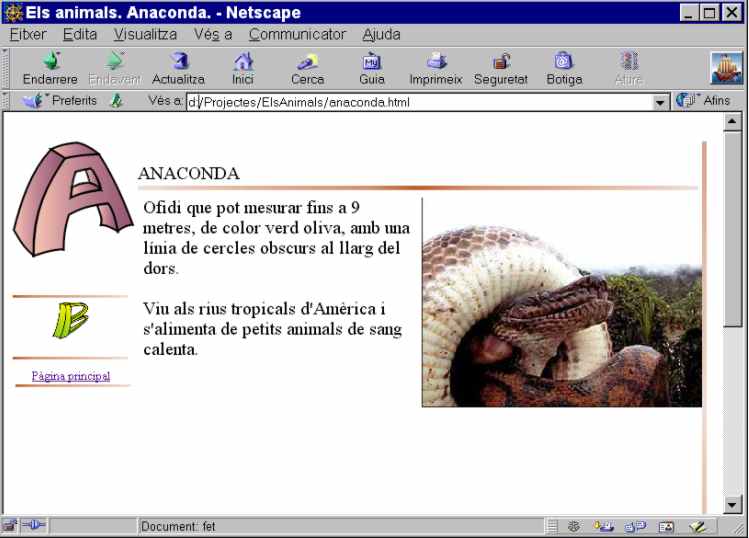Open the Preferits bookmarks menu
The image size is (749, 538).
click(62, 101)
